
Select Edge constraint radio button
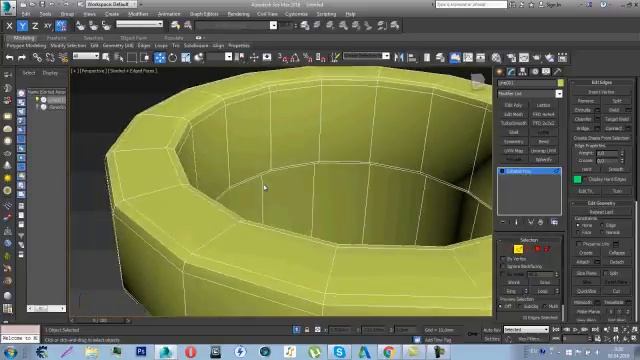click(x=602, y=225)
